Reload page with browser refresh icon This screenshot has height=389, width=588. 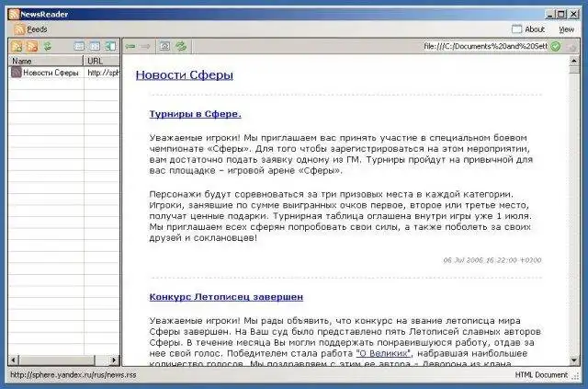181,46
